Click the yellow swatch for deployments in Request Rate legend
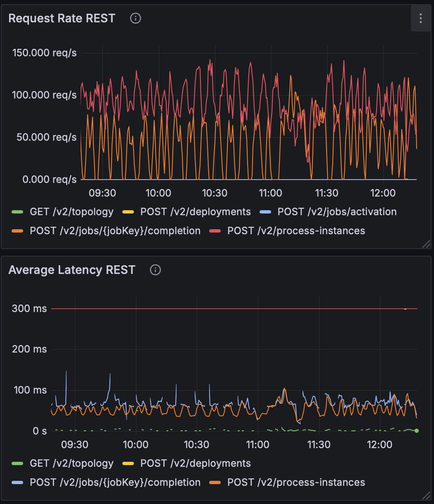This screenshot has height=504, width=434. coord(129,212)
